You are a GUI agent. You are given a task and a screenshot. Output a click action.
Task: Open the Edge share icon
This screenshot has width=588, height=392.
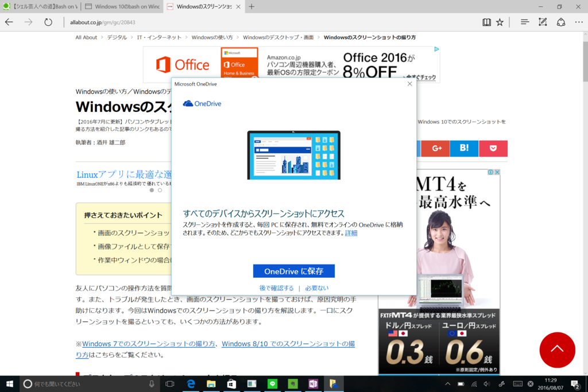coord(561,22)
